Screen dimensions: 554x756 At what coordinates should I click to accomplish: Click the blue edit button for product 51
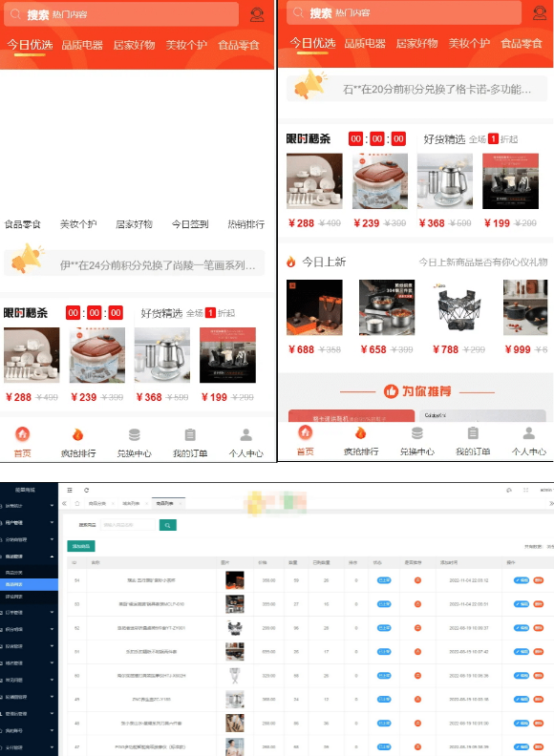point(522,652)
